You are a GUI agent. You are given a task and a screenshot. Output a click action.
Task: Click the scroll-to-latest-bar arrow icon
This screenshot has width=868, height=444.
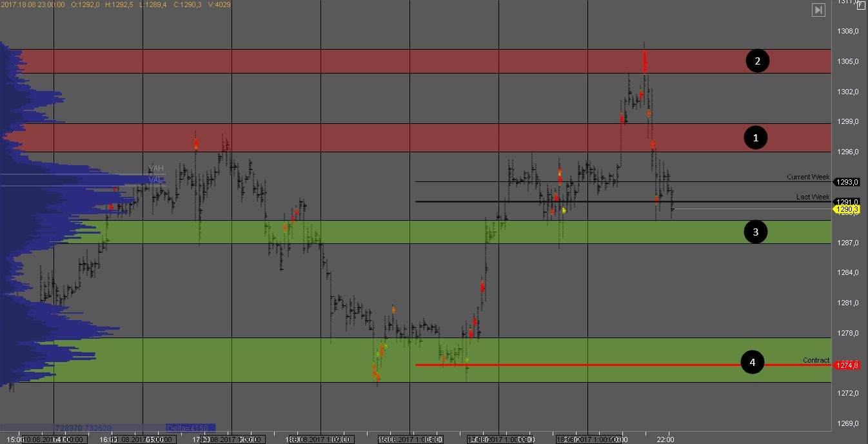[818, 10]
